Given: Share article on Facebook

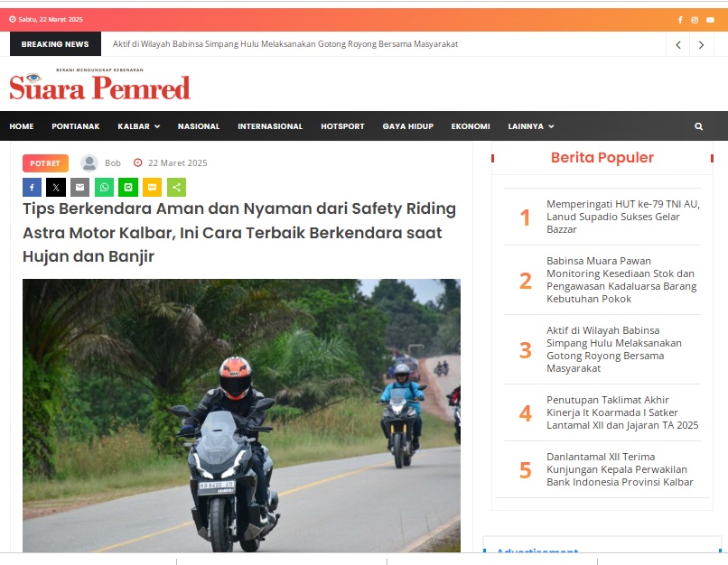Looking at the screenshot, I should pos(32,188).
